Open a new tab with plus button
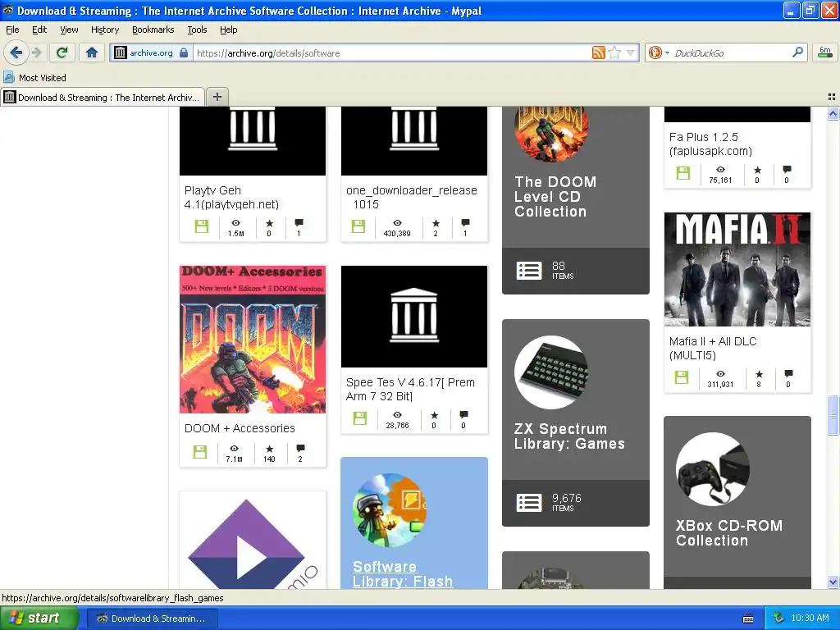The height and width of the screenshot is (630, 840). point(217,97)
